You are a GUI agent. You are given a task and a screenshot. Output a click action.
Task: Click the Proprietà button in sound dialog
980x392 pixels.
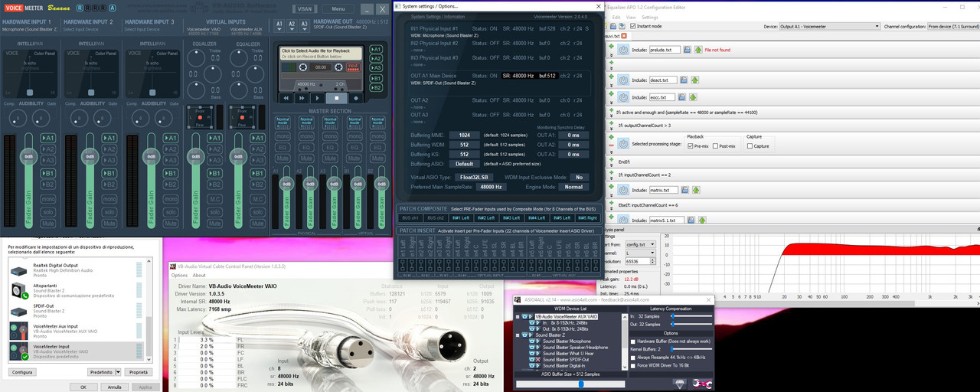(x=138, y=372)
